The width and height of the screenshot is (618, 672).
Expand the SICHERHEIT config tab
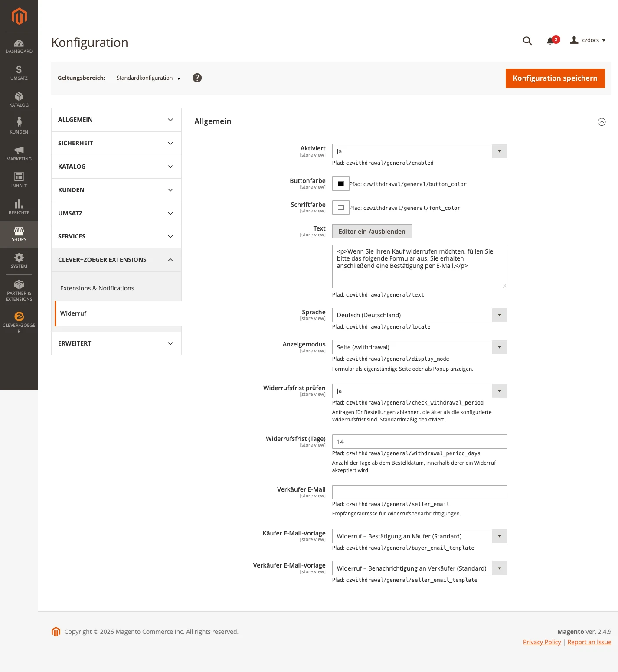(x=116, y=143)
